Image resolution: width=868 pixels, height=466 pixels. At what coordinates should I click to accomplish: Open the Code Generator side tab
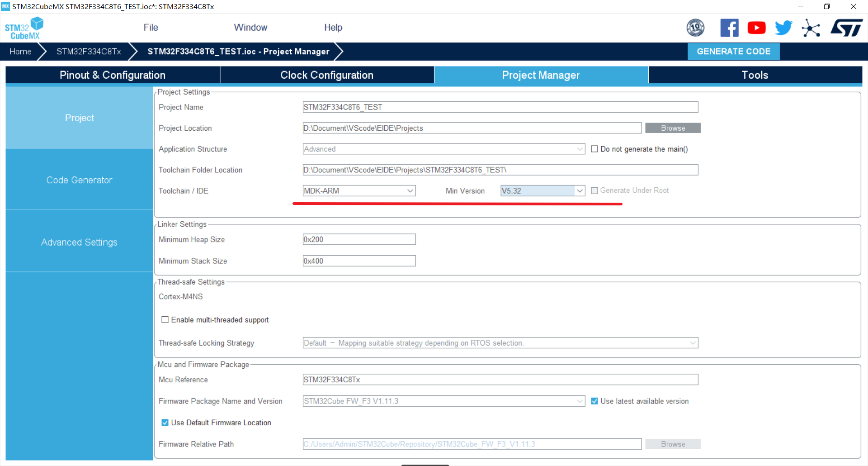pyautogui.click(x=80, y=180)
